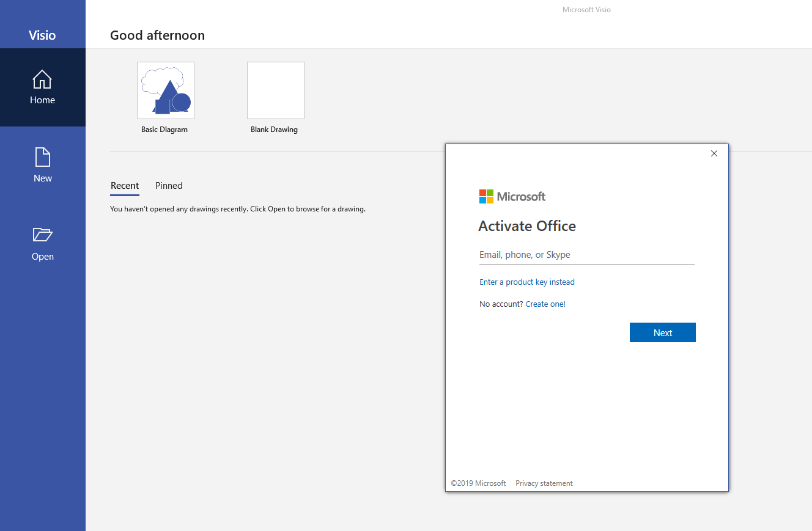Click the Good afternoon heading
This screenshot has width=812, height=531.
pyautogui.click(x=157, y=35)
